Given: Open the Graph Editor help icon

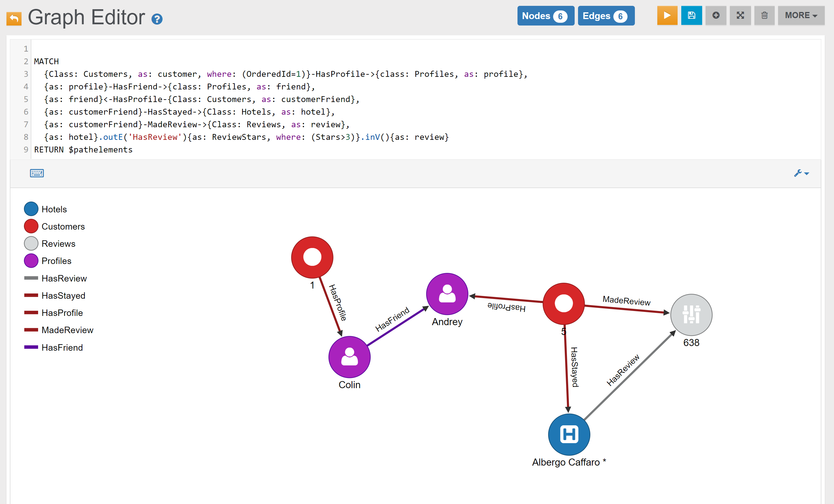Looking at the screenshot, I should (157, 19).
